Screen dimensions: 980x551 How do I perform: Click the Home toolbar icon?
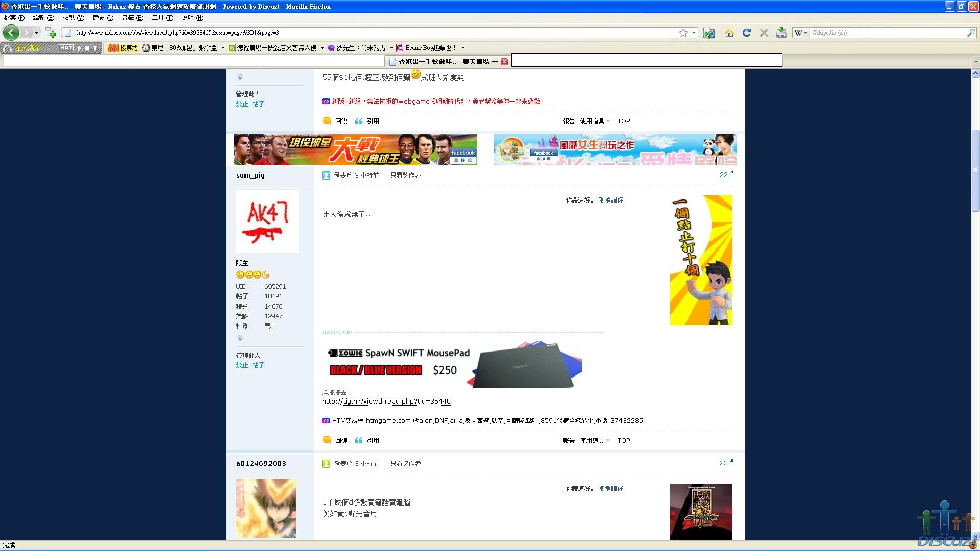pos(729,33)
